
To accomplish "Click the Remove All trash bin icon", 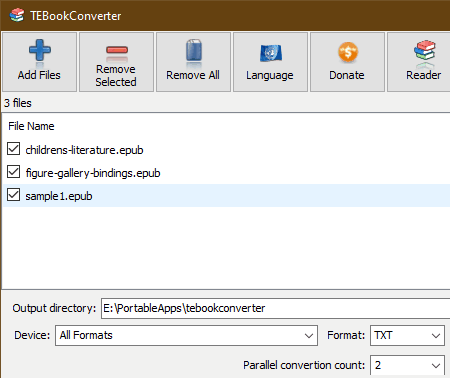I will click(194, 50).
